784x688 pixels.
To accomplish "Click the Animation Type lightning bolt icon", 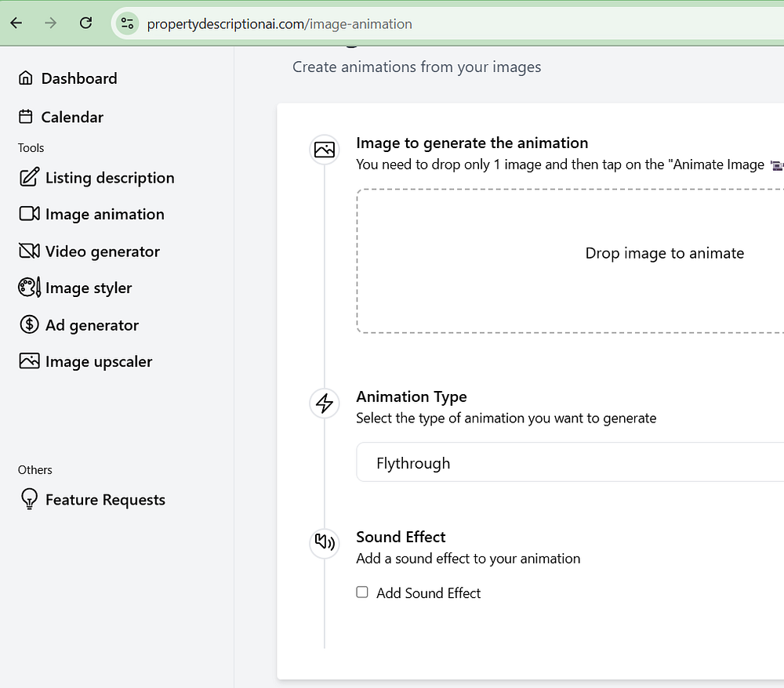I will click(324, 404).
